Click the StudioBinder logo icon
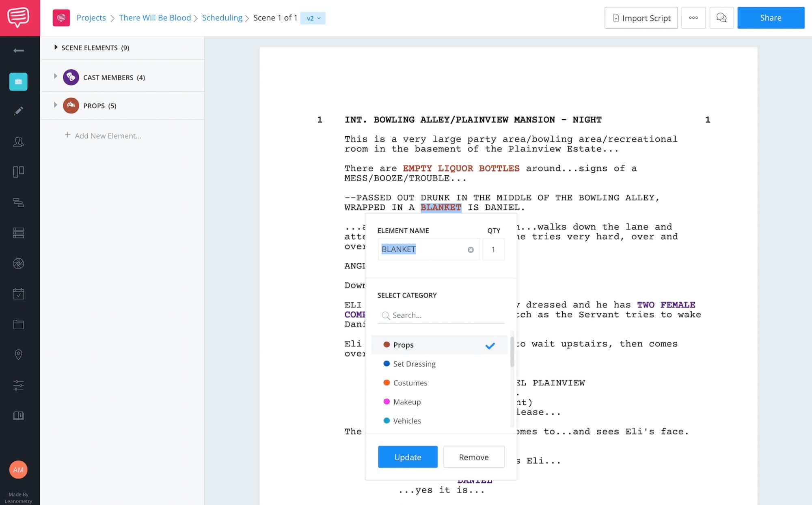Image resolution: width=812 pixels, height=505 pixels. pos(18,17)
